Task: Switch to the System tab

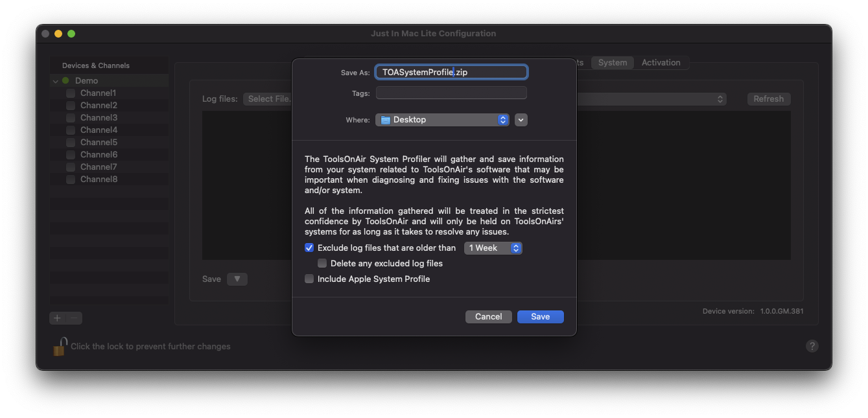Action: 613,63
